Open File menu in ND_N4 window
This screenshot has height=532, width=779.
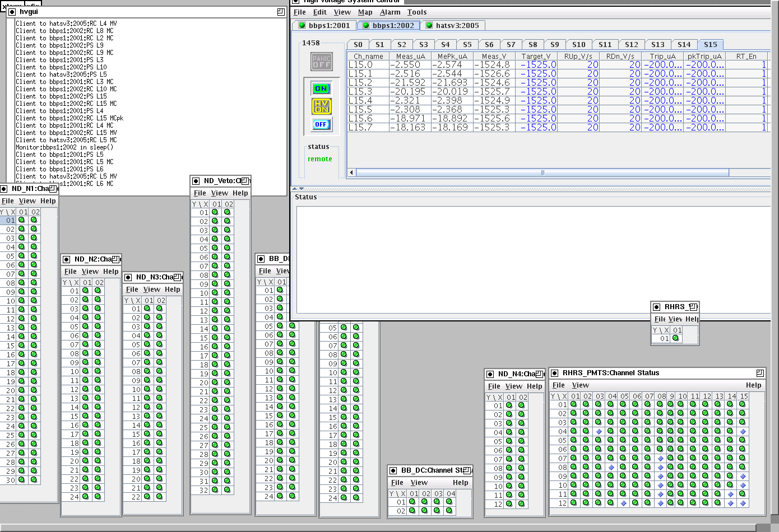[x=494, y=386]
